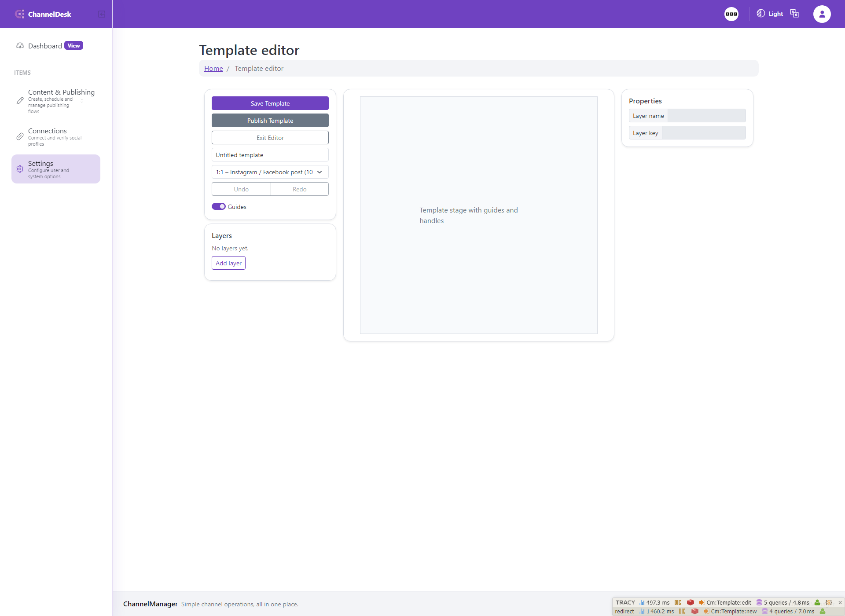Screen dimensions: 845x616
Task: Click the Cm:Template:new redirect entry
Action: click(x=730, y=611)
